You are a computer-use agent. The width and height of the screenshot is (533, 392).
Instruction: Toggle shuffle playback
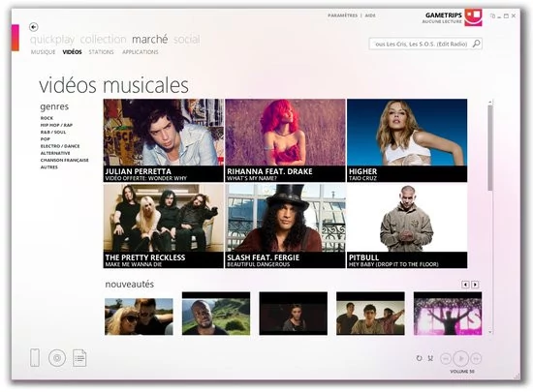[x=430, y=358]
